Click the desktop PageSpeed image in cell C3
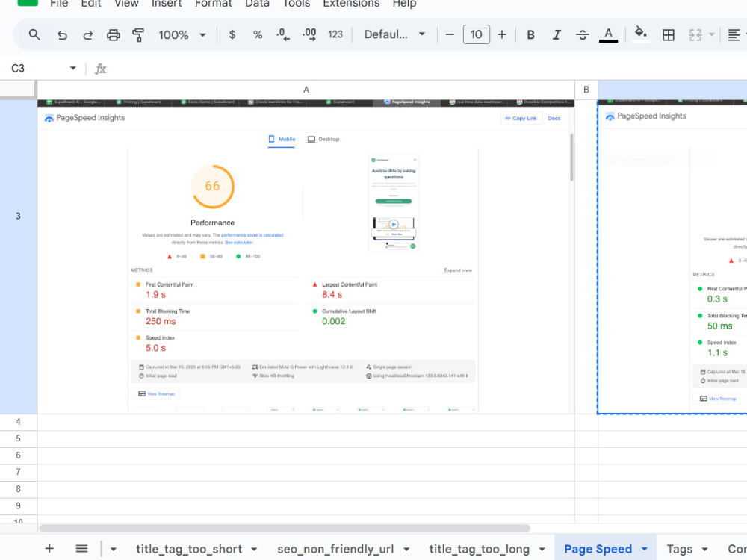The height and width of the screenshot is (560, 747). (672, 257)
